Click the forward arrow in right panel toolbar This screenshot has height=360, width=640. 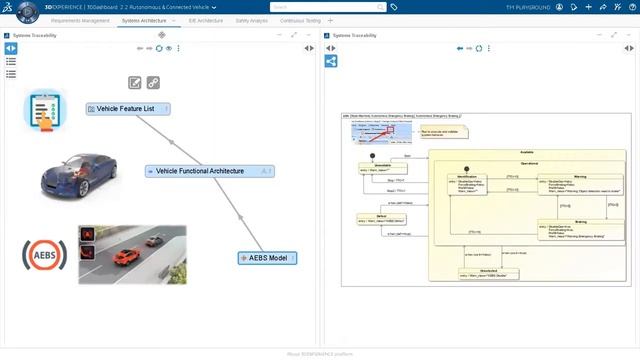point(469,48)
